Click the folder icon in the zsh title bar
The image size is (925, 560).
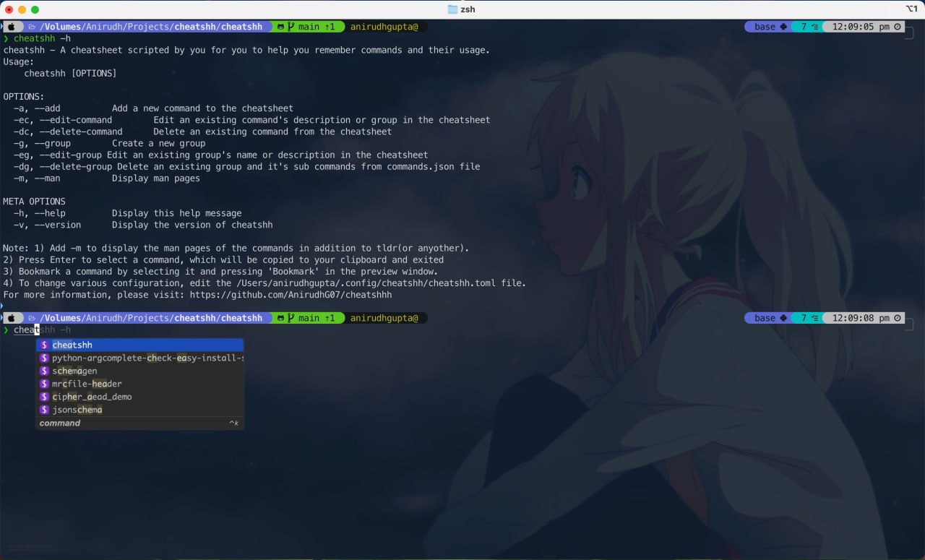[452, 9]
